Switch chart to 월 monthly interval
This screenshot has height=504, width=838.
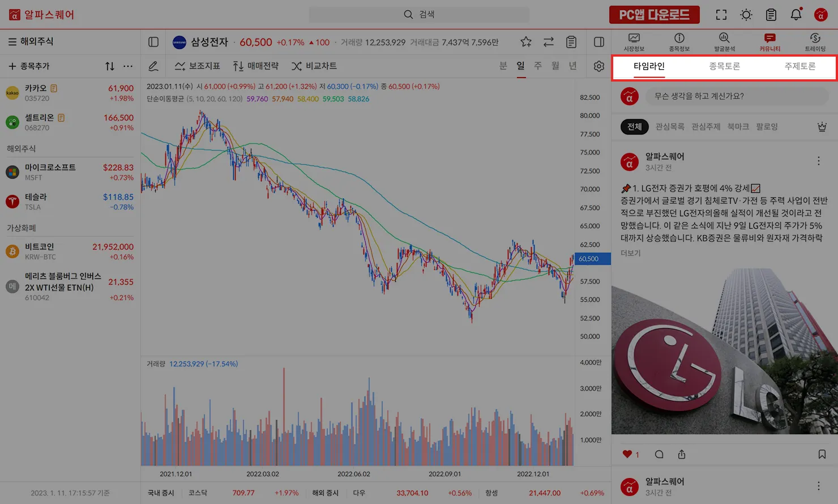coord(555,66)
